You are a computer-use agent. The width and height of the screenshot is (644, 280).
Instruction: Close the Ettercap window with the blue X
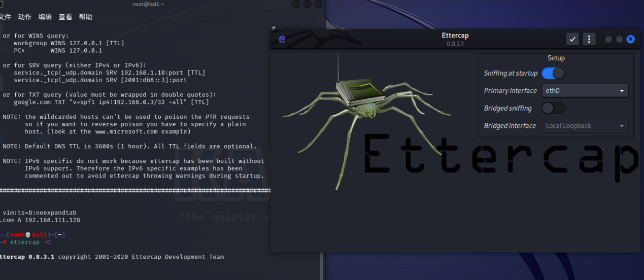[x=630, y=39]
